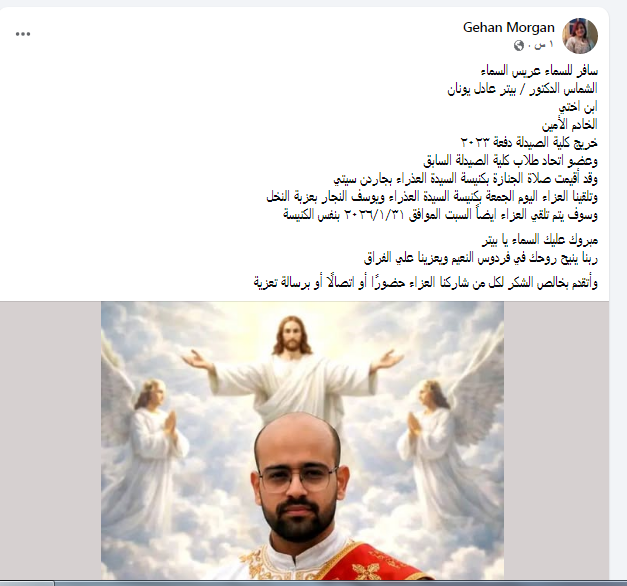Click the date '٢٠٢٦/١/٣١' in the post
Screen dimensions: 627x586
click(x=375, y=215)
